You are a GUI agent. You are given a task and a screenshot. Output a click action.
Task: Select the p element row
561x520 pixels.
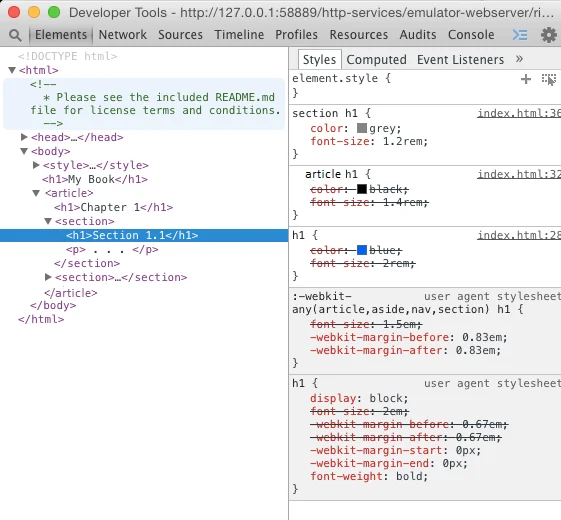click(112, 249)
